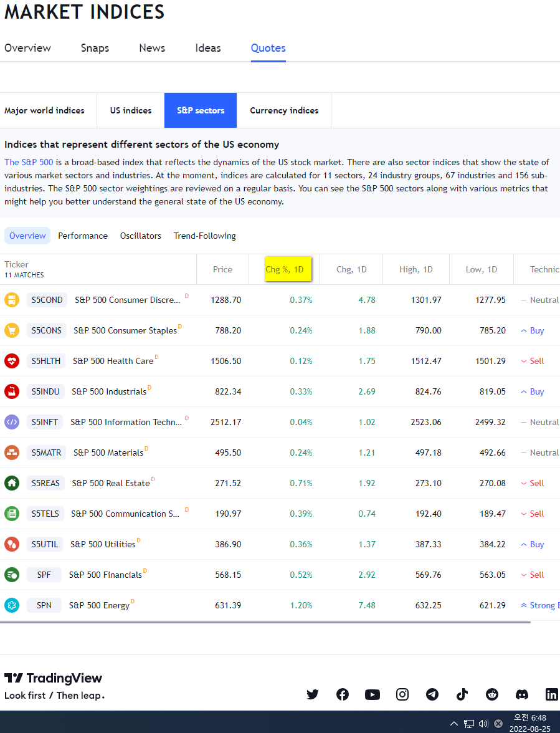Screen dimensions: 560x733
Task: Open TradingView's Discord server
Action: tap(522, 694)
